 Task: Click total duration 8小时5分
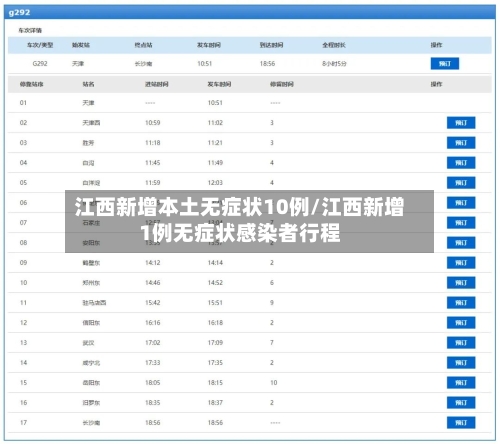(x=334, y=64)
